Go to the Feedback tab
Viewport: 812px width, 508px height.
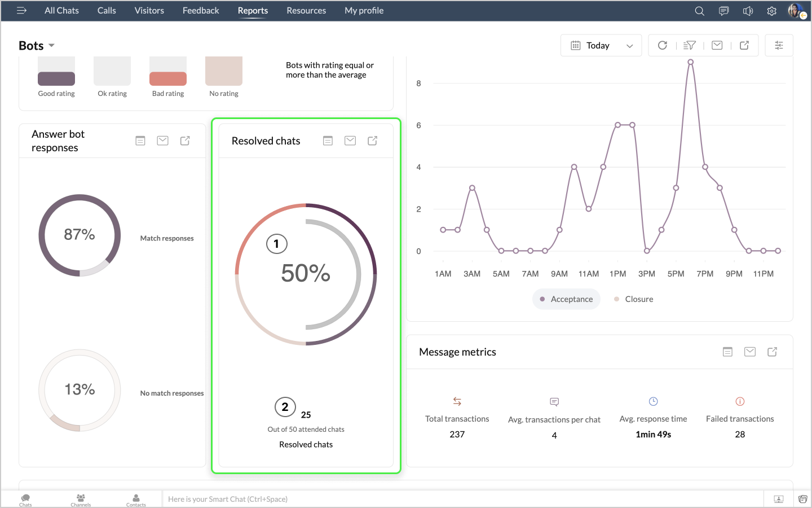pyautogui.click(x=201, y=11)
